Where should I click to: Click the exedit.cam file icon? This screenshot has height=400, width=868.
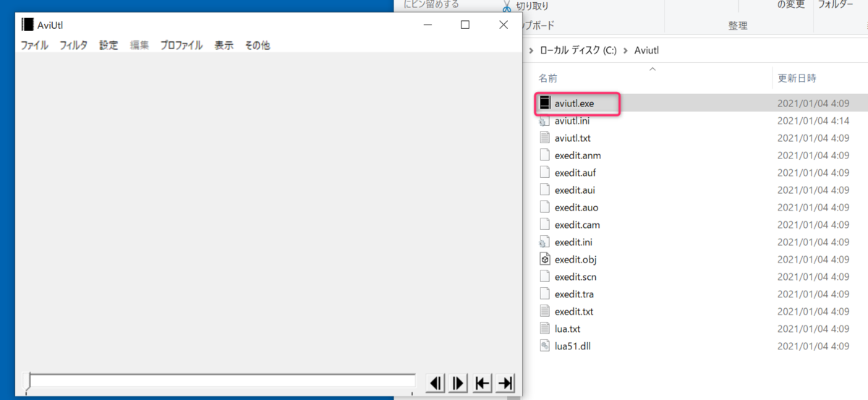coord(545,225)
